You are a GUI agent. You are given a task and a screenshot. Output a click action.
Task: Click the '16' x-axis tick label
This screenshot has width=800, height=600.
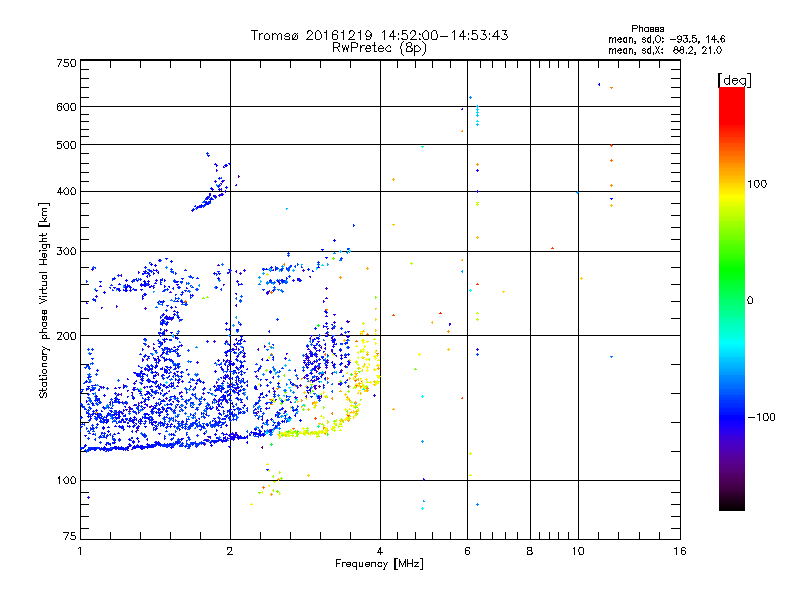coord(680,551)
